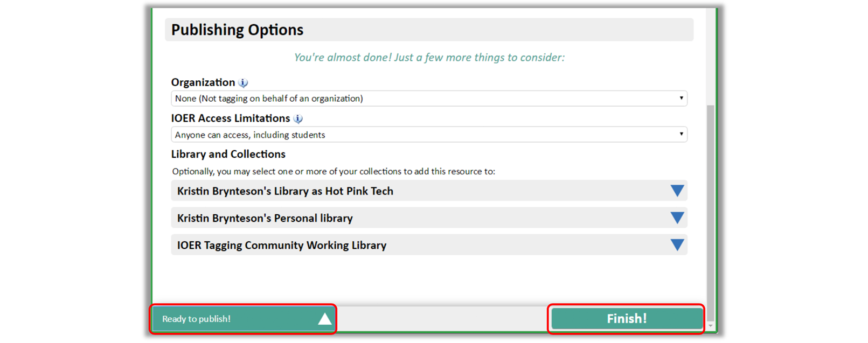Expand IOER Tagging Community Working Library
Viewport: 868px width, 343px height.
coord(281,246)
